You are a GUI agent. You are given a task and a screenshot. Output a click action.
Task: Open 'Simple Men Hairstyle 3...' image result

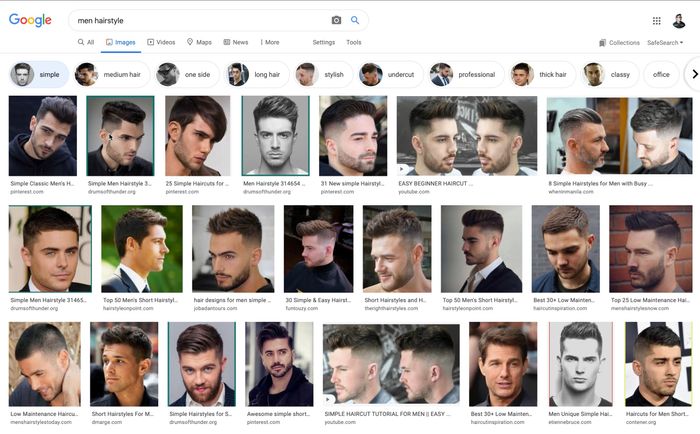(x=120, y=136)
